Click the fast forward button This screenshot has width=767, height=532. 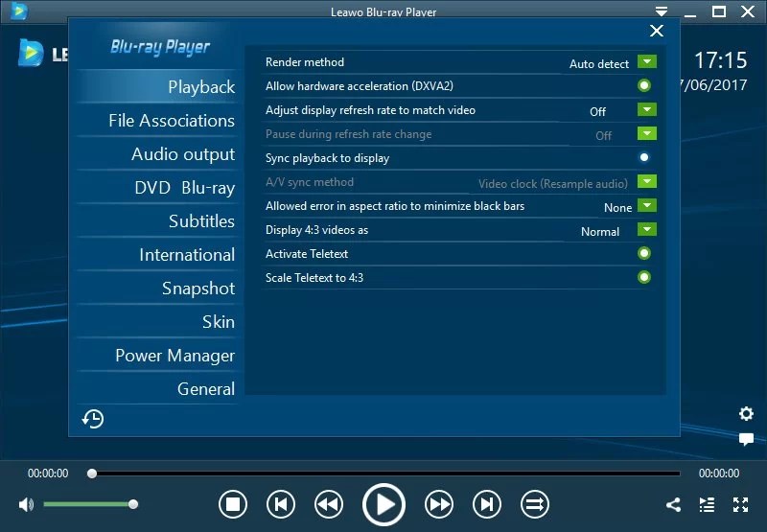(x=439, y=504)
